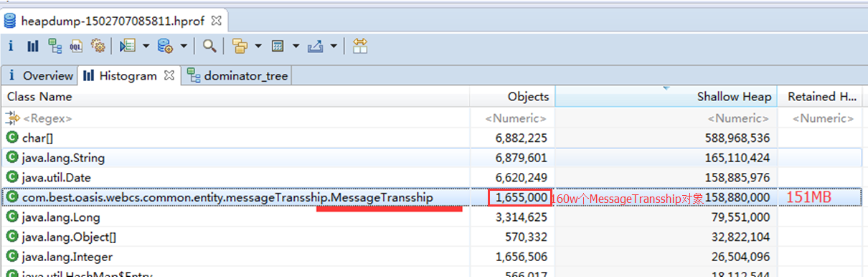
Task: Click the group result by icon
Action: (240, 46)
